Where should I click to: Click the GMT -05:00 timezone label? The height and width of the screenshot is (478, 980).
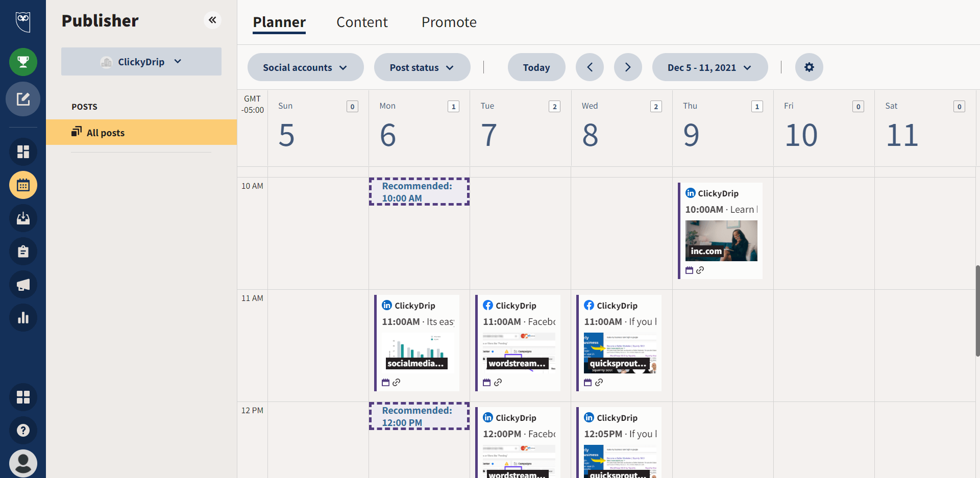coord(253,104)
